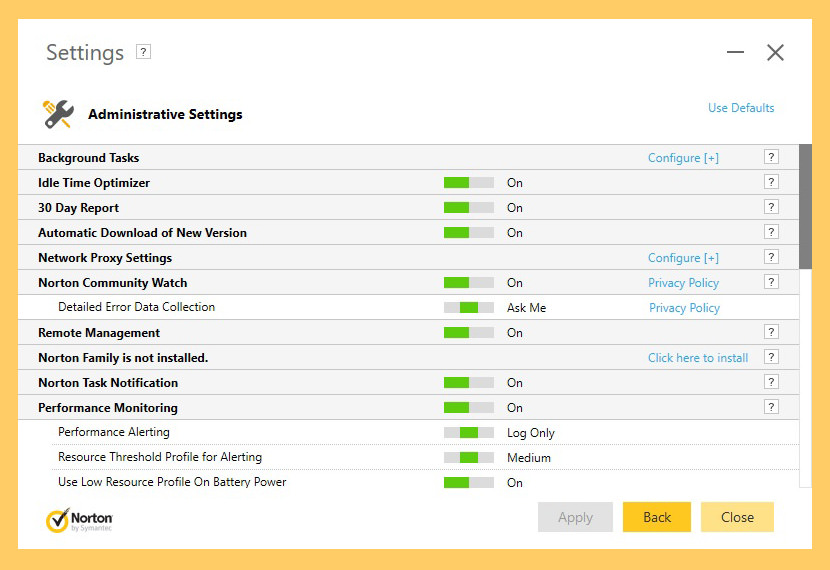
Task: Select the Performance Alerting label
Action: point(114,432)
